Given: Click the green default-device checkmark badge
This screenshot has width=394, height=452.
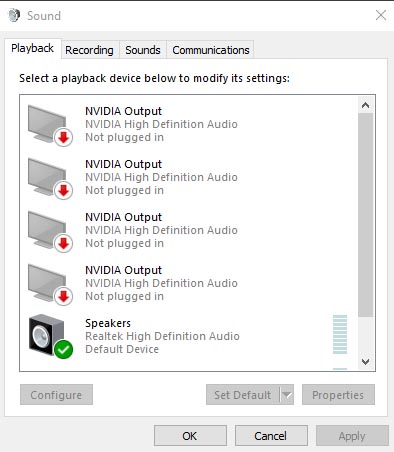Looking at the screenshot, I should pos(63,349).
